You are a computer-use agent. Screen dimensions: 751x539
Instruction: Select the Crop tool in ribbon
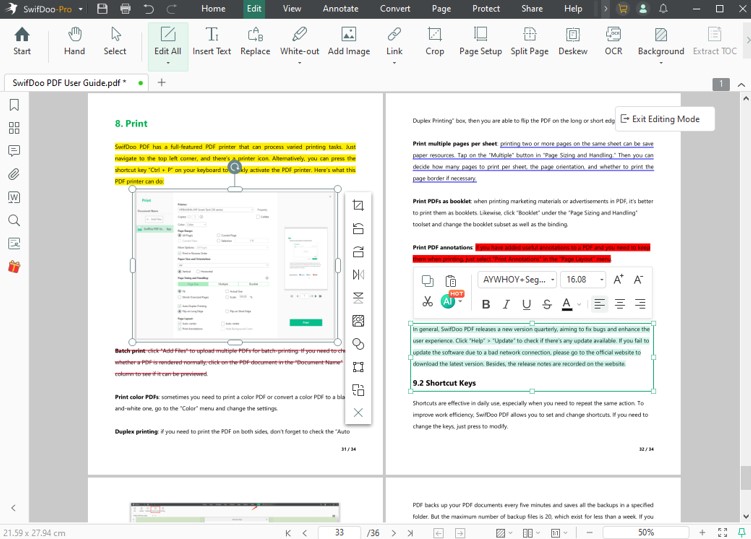pos(434,42)
